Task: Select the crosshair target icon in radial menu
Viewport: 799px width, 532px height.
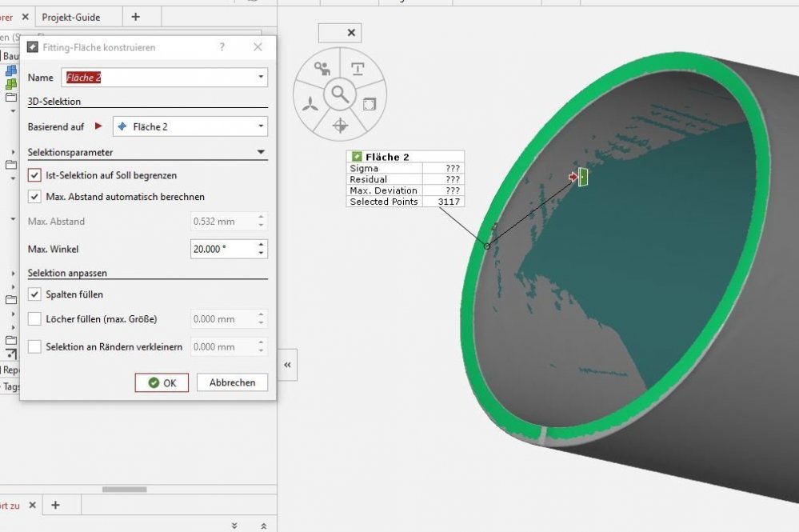Action: [x=340, y=125]
